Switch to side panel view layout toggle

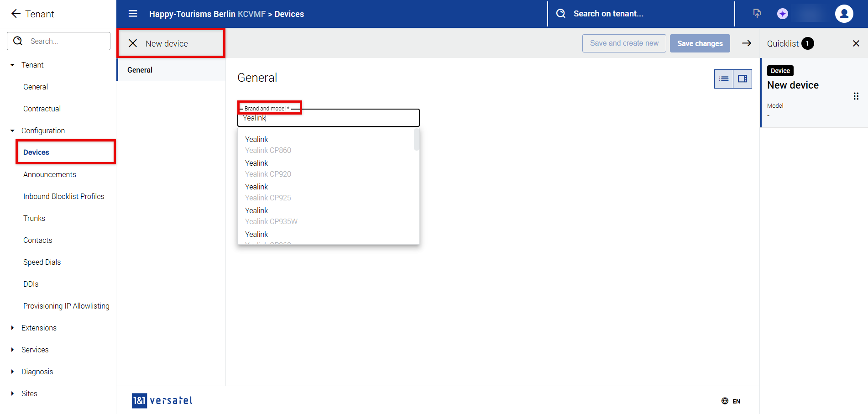[x=743, y=79]
